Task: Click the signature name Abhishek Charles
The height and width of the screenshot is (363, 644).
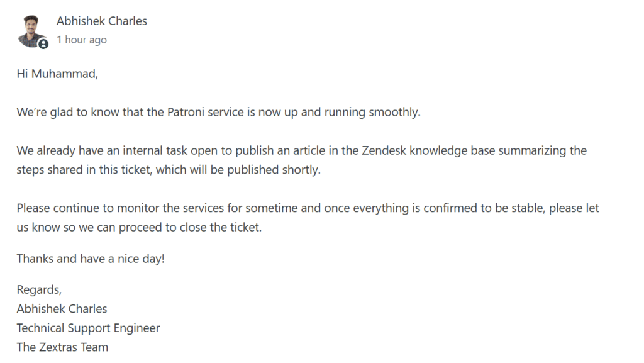Action: point(62,309)
